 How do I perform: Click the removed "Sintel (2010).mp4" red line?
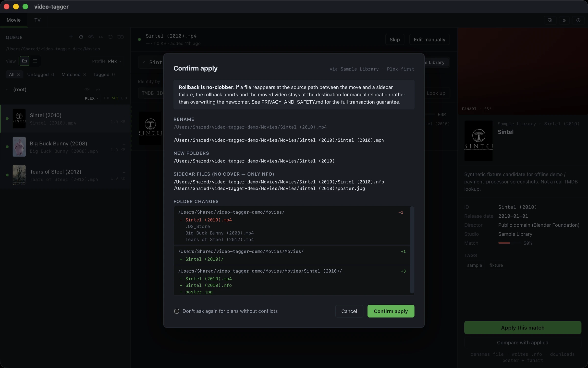coord(206,220)
